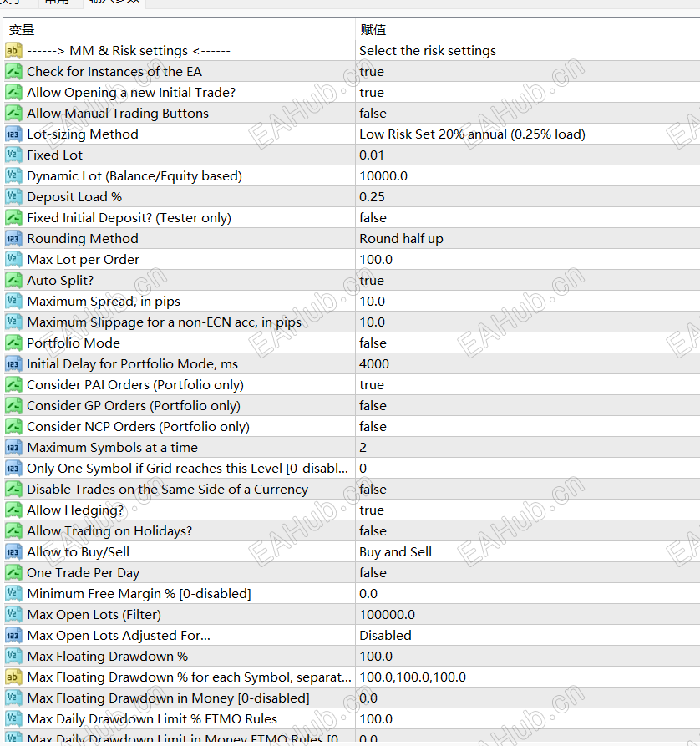Click the icon beside Maximum Slippage for a non-ECN acc
Image resolution: width=700 pixels, height=746 pixels.
[13, 322]
